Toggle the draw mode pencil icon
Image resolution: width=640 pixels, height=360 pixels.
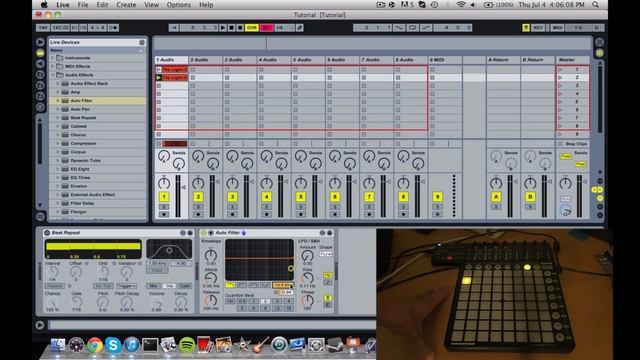tap(300, 28)
